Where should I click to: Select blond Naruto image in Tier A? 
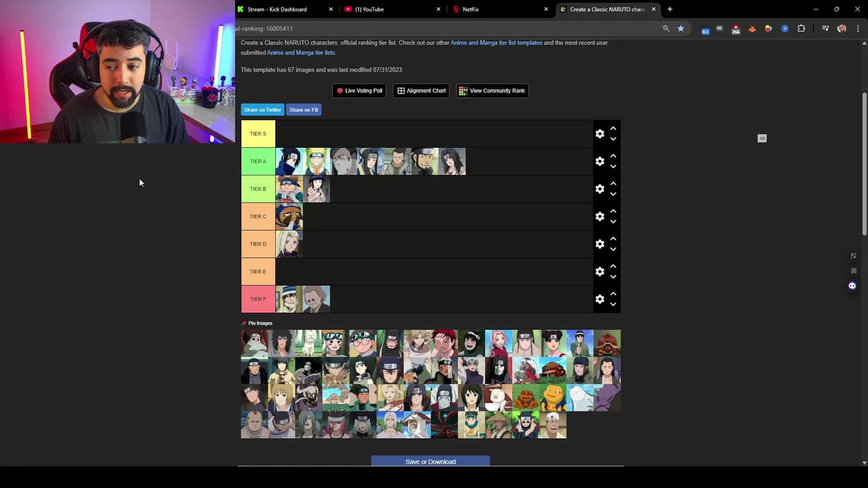point(316,161)
